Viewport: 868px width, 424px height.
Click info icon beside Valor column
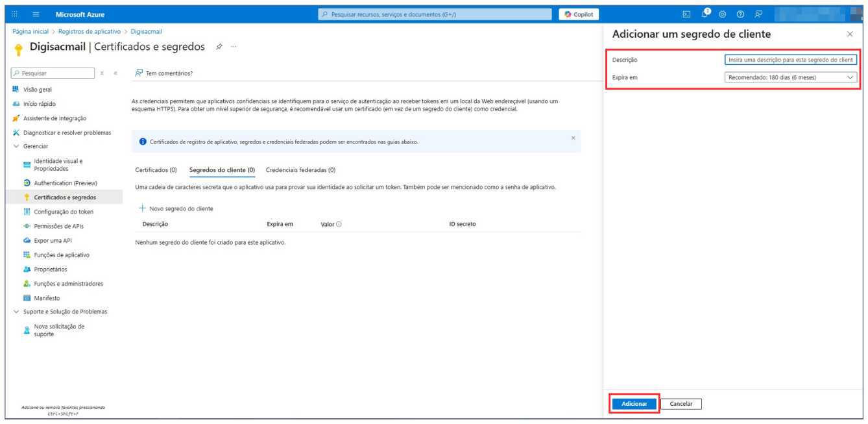(x=339, y=224)
